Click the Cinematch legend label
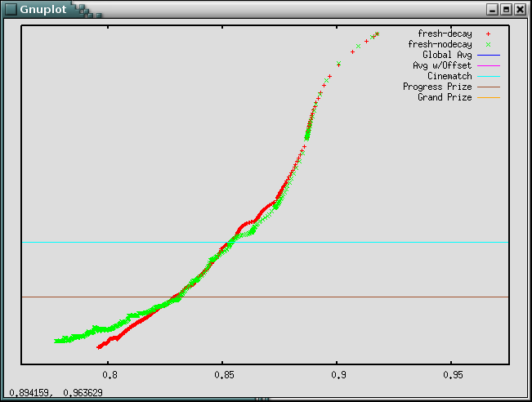The height and width of the screenshot is (402, 532). pyautogui.click(x=449, y=76)
